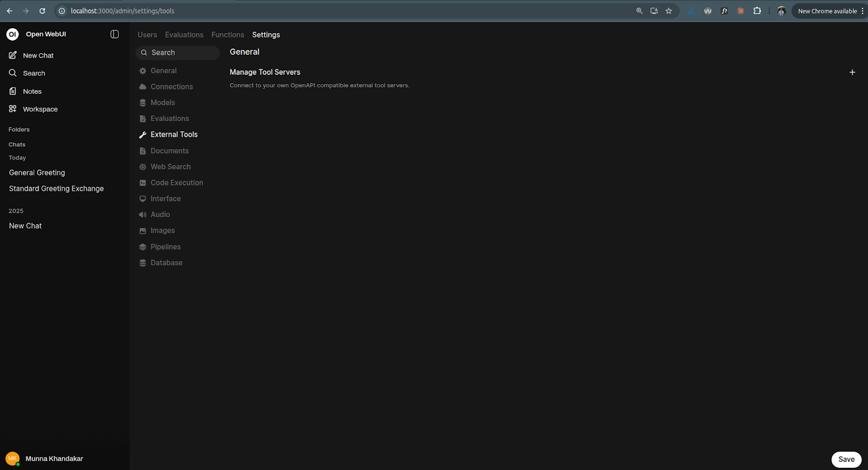Open the Evaluations tab at the top

tap(184, 35)
